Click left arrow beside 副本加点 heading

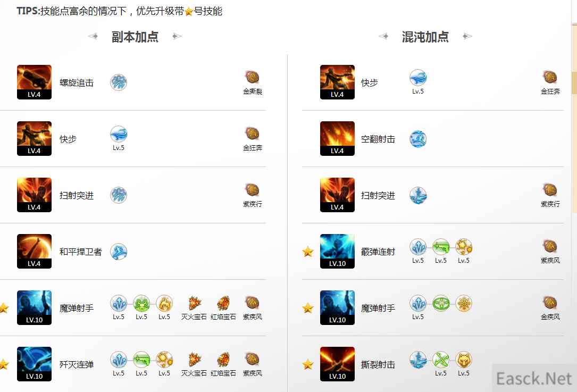click(x=93, y=36)
